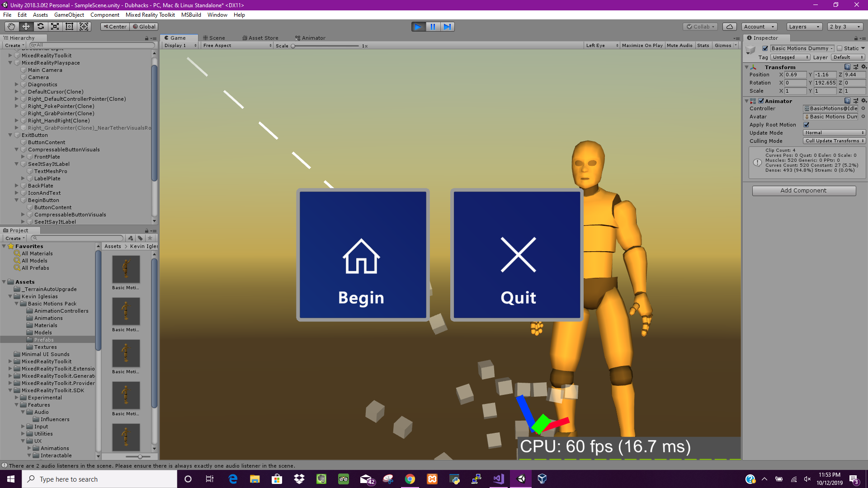
Task: Adjust the game view Scale slider
Action: (293, 46)
